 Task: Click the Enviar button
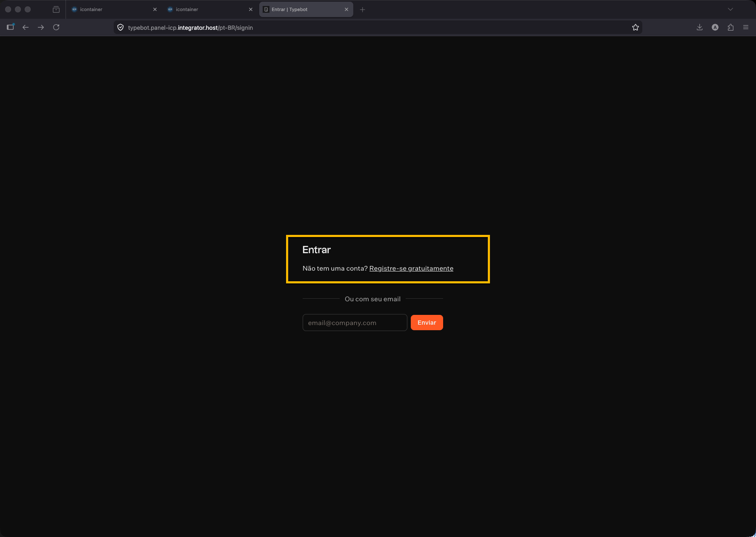coord(427,323)
